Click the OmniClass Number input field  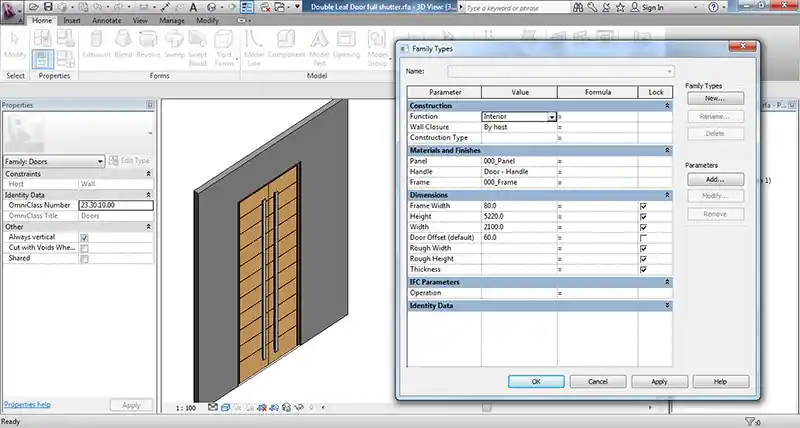point(116,205)
